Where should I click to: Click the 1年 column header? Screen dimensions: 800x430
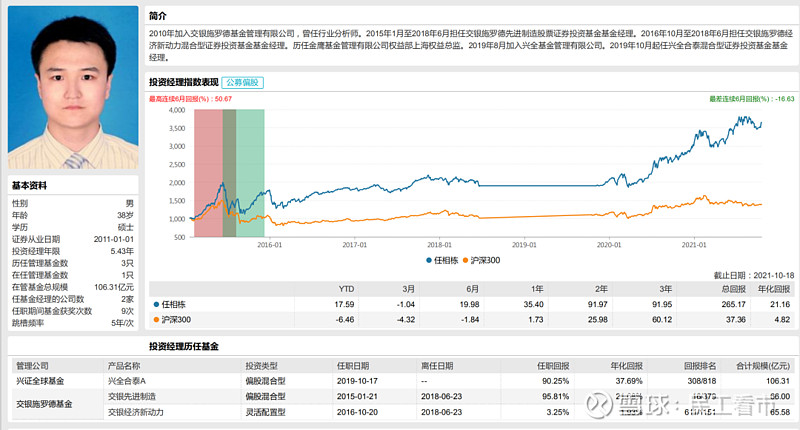pos(537,289)
